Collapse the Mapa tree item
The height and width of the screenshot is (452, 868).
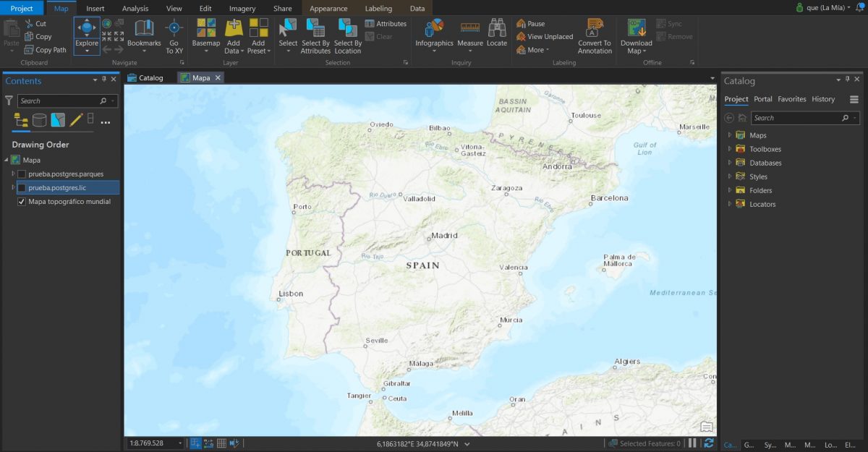click(x=6, y=160)
